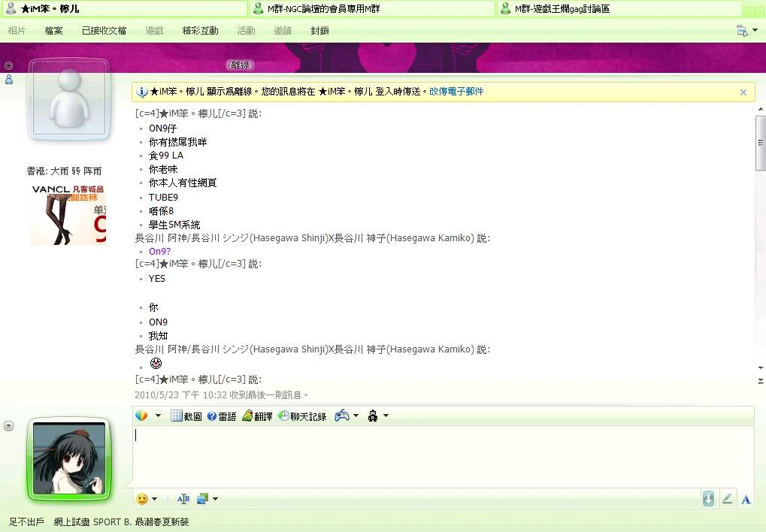766x532 pixels.
Task: Open the 翻譯 translate tool
Action: click(257, 416)
